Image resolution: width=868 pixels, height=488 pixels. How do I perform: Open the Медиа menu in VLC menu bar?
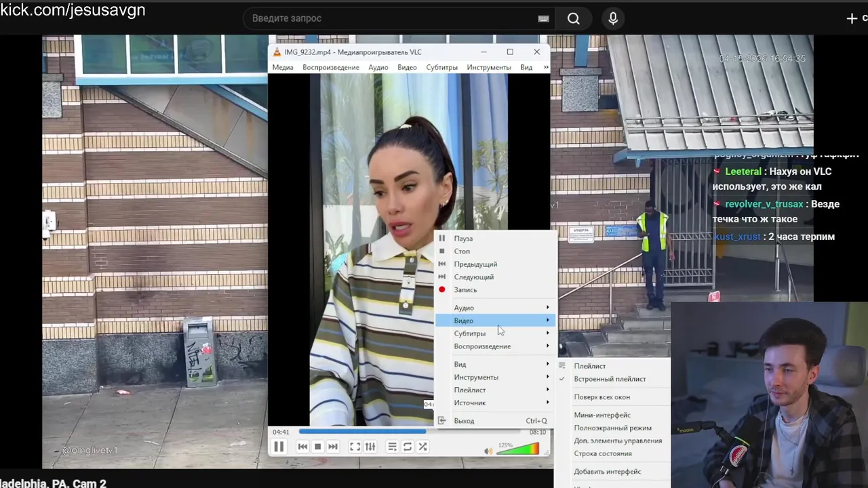point(283,67)
